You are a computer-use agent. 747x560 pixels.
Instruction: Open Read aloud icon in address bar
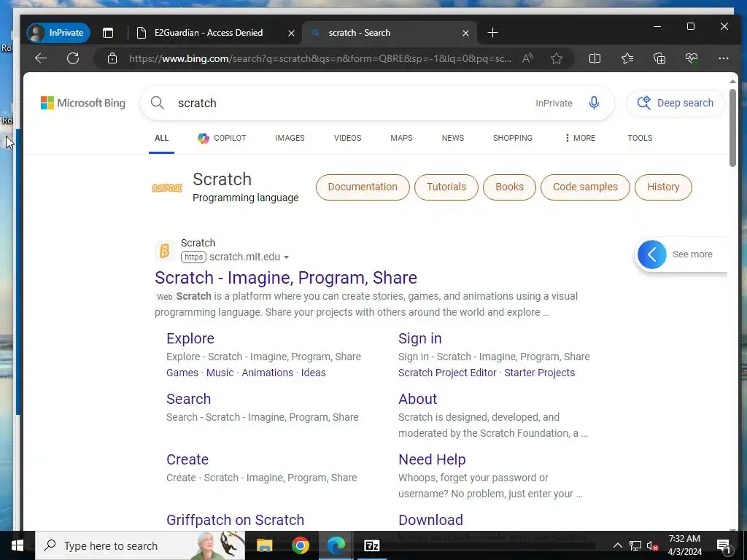[527, 58]
